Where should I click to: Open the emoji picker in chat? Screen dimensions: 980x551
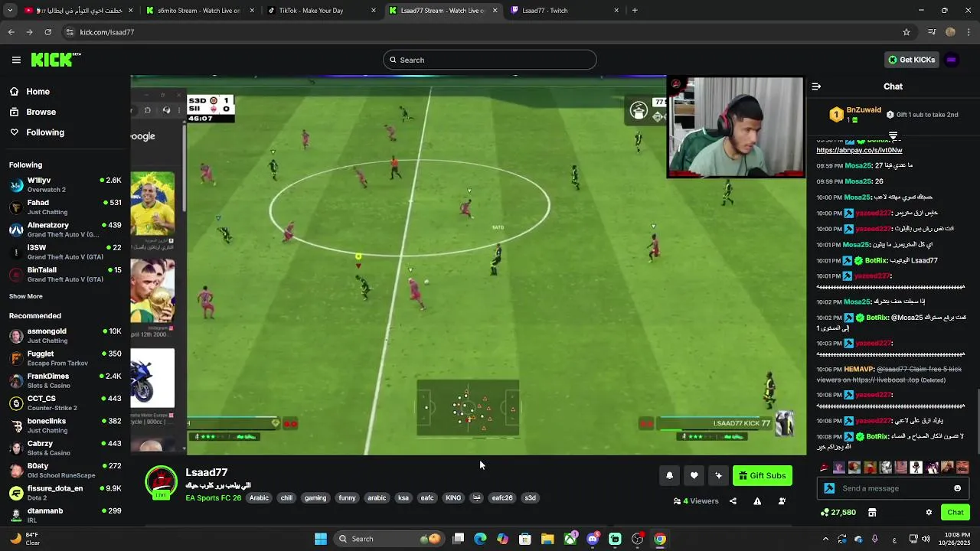coord(957,488)
